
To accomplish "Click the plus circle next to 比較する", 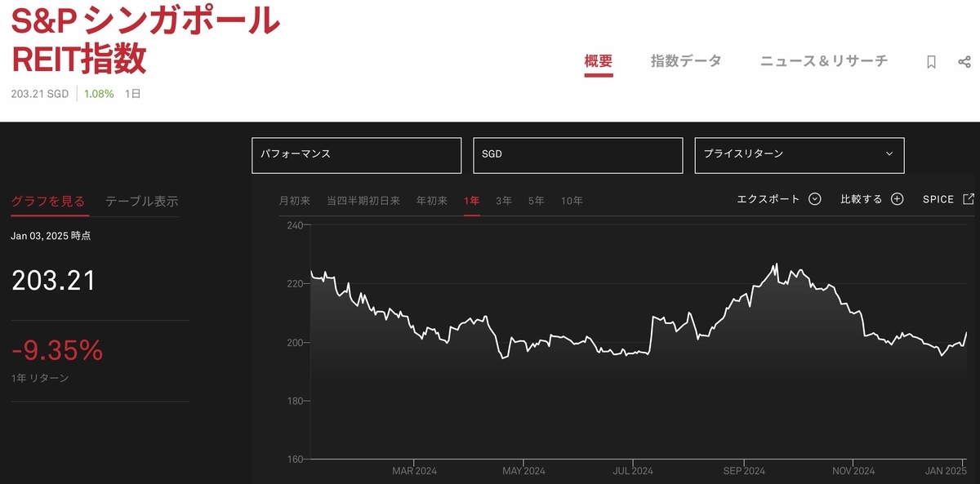I will point(897,199).
